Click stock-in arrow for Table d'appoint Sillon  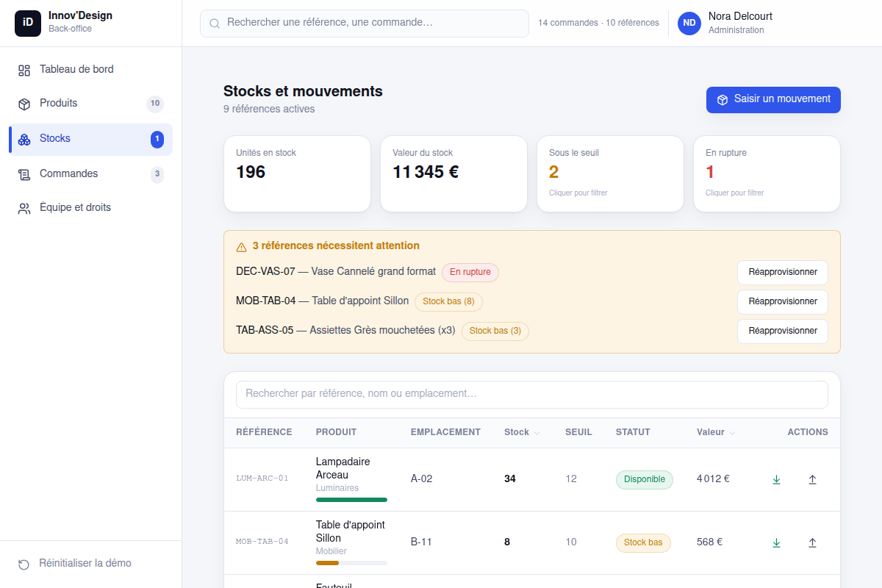click(776, 542)
